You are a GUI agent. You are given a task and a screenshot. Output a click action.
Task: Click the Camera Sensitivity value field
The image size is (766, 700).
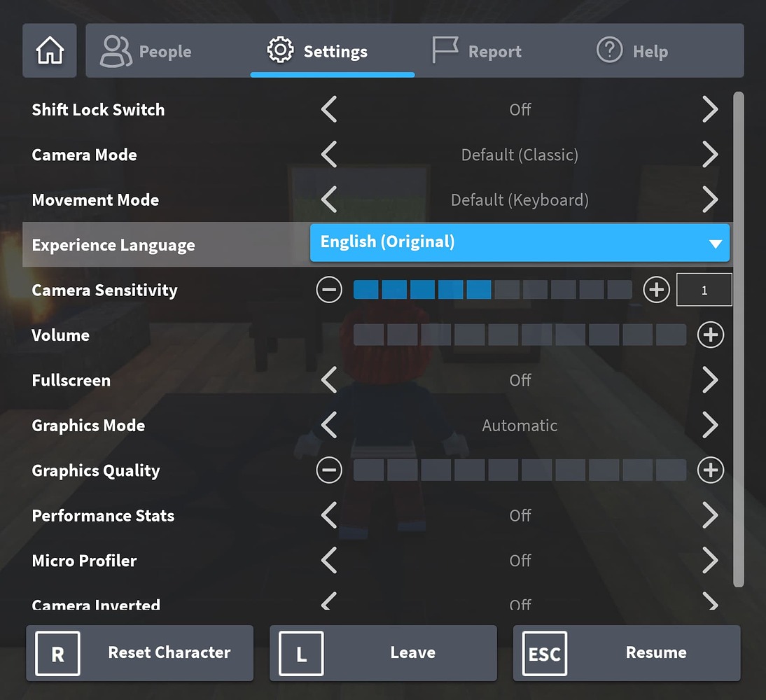tap(704, 289)
